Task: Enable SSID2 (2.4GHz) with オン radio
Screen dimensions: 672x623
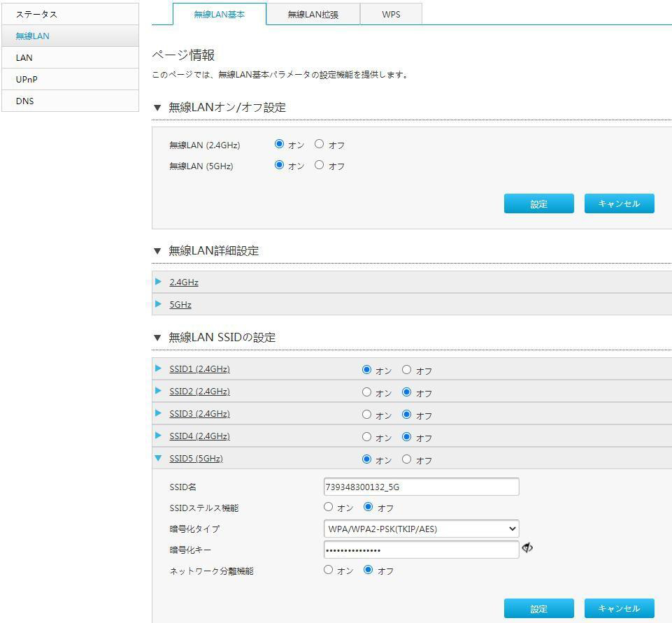Action: point(367,392)
